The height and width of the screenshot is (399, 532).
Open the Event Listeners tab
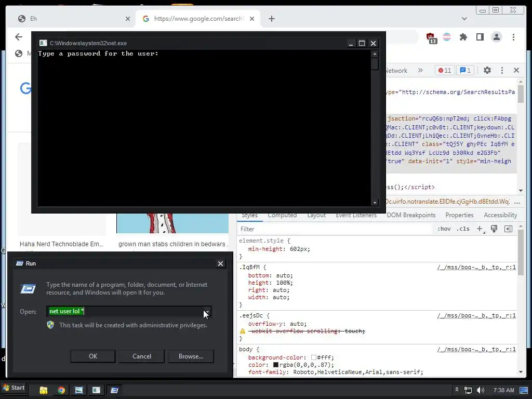coord(356,216)
